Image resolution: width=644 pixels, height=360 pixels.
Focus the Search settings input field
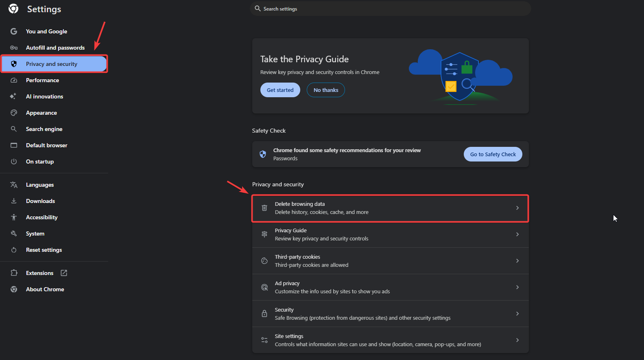[x=391, y=9]
